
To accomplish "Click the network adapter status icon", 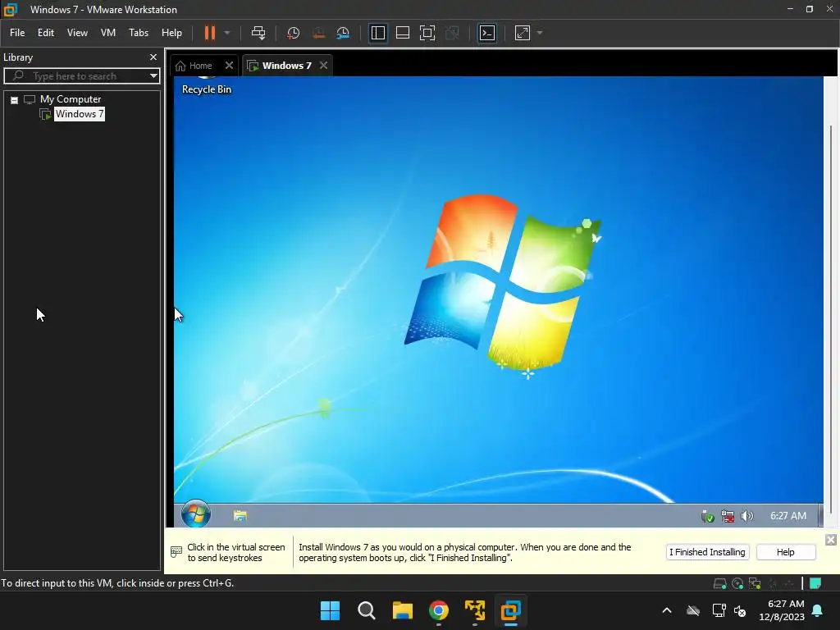I will (755, 583).
